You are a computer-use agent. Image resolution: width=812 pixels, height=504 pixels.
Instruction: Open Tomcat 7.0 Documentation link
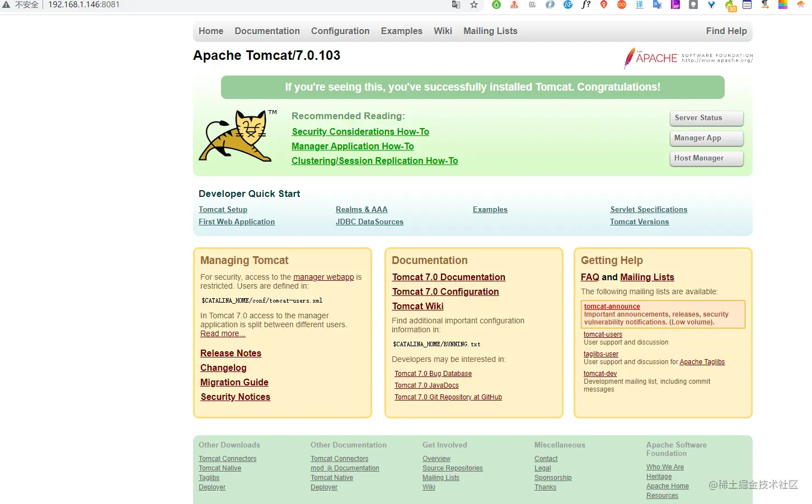click(x=448, y=277)
